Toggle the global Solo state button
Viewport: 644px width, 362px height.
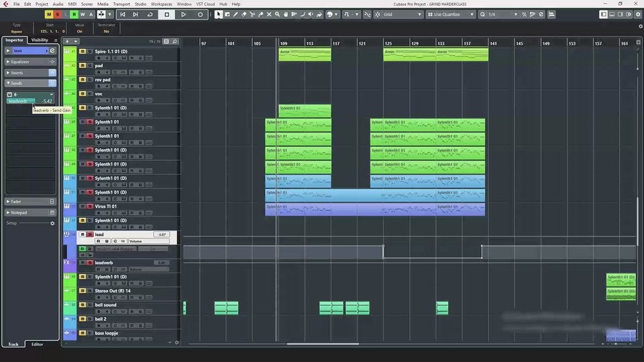(58, 14)
